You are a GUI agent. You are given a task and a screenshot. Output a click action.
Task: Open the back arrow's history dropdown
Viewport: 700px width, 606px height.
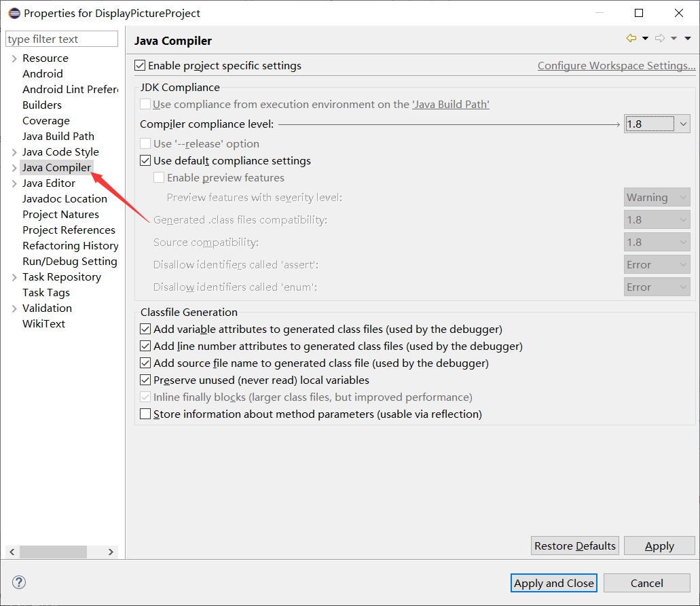click(646, 38)
